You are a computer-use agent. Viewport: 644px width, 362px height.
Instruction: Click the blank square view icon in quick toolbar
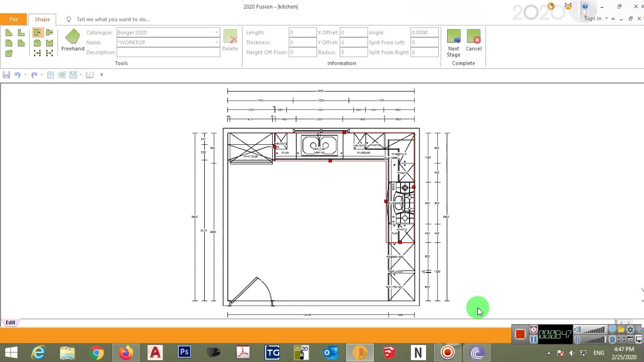click(x=50, y=74)
